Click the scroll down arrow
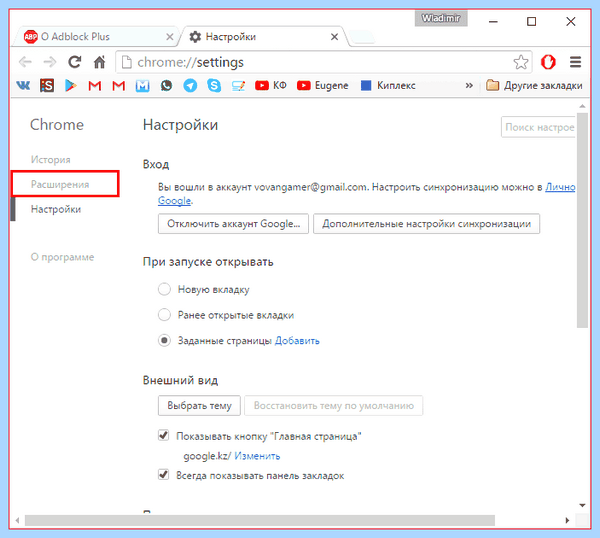 [x=582, y=505]
